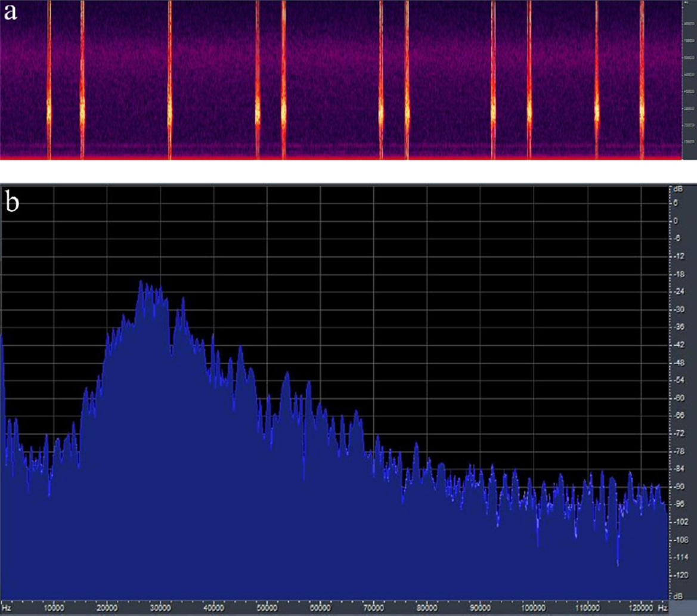
Task: Click the dB unit label atop amplitude scale
Action: tap(677, 189)
